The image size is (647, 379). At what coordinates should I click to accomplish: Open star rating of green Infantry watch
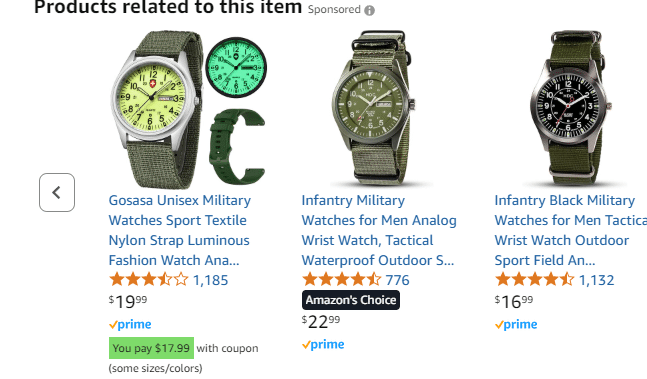tap(342, 280)
